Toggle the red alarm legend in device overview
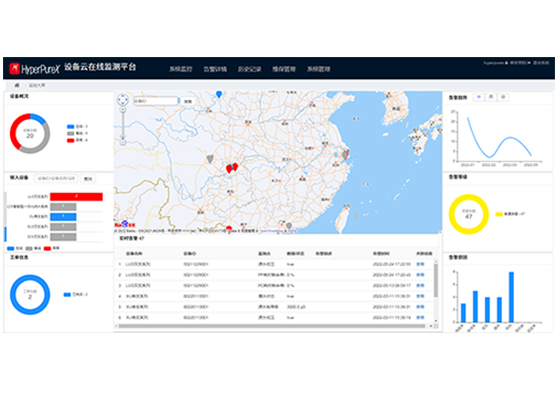Screen dimensions: 560x420 click(x=77, y=140)
